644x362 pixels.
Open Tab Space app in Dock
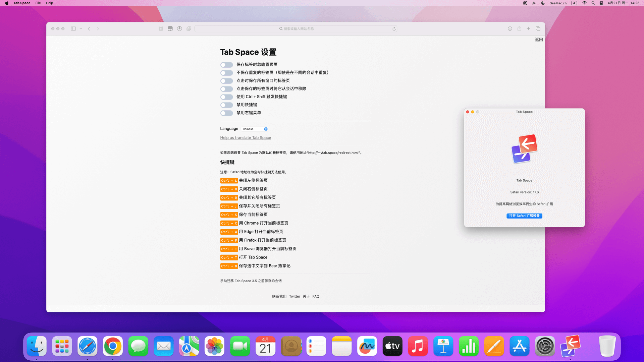point(570,346)
